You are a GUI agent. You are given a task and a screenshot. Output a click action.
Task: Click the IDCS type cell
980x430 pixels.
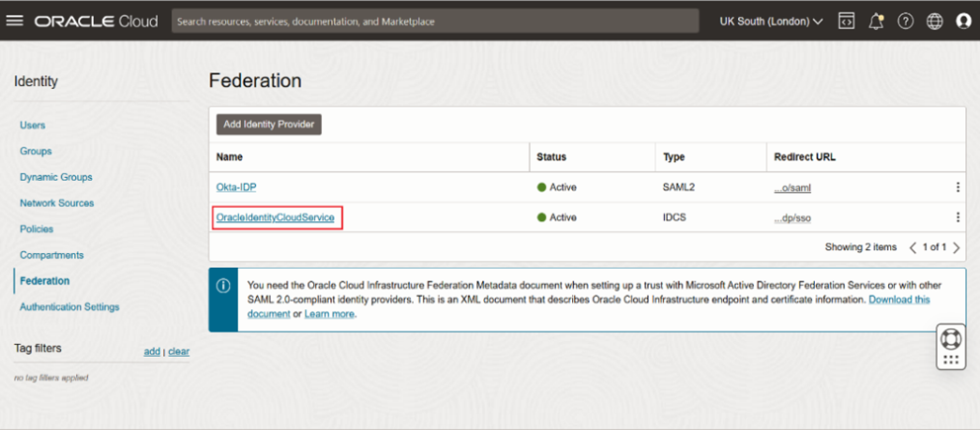674,217
